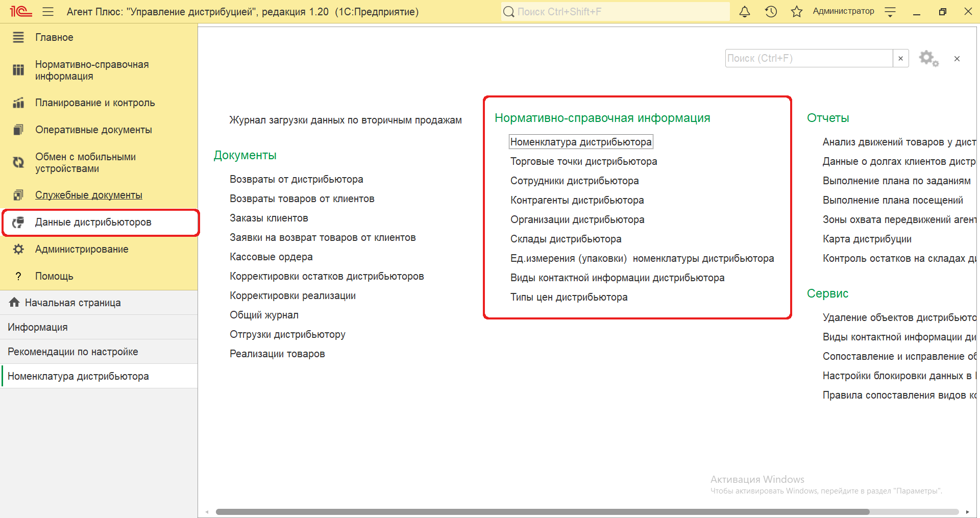
Task: Open Заявки на возврат товаров от клиентов
Action: 323,237
